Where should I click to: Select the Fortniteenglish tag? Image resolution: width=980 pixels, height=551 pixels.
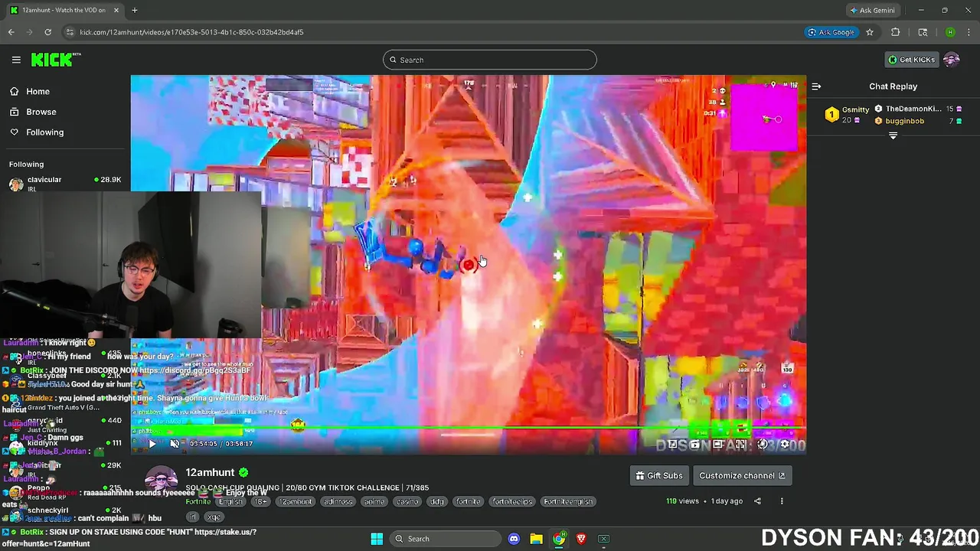click(x=568, y=502)
